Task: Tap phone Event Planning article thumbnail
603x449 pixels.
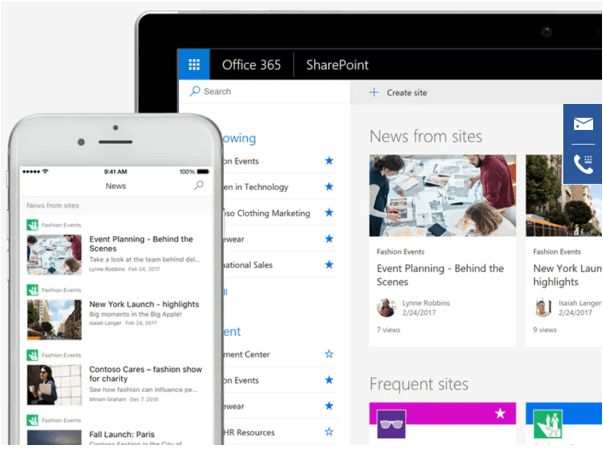Action: tap(54, 254)
